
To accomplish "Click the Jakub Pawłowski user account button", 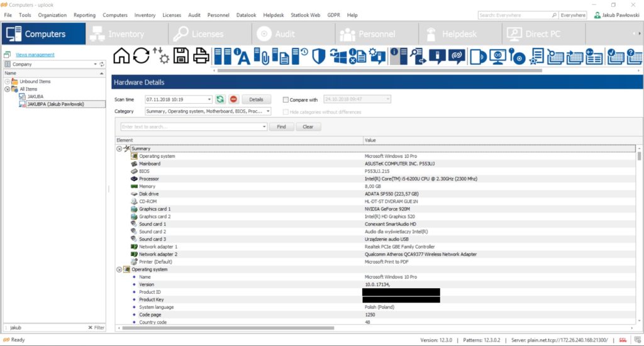I will pos(616,15).
